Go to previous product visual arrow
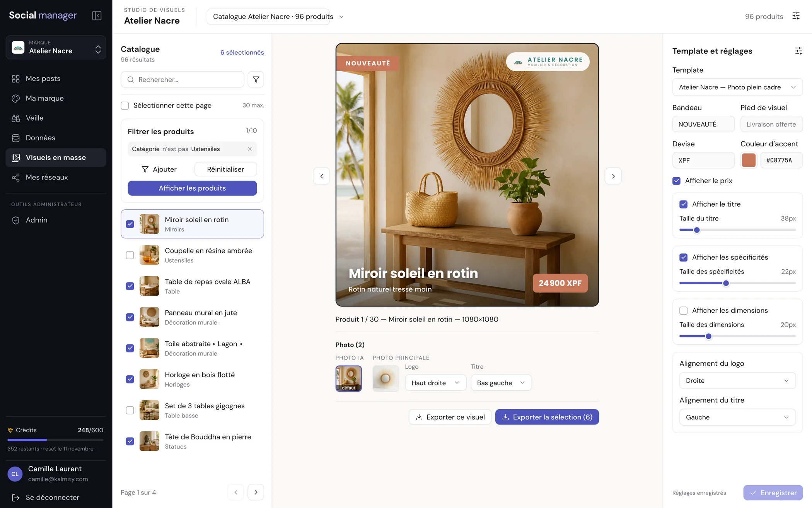812x508 pixels. [x=321, y=176]
